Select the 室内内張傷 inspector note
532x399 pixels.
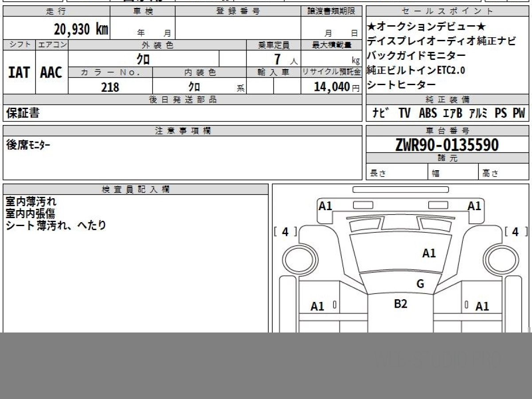point(30,214)
